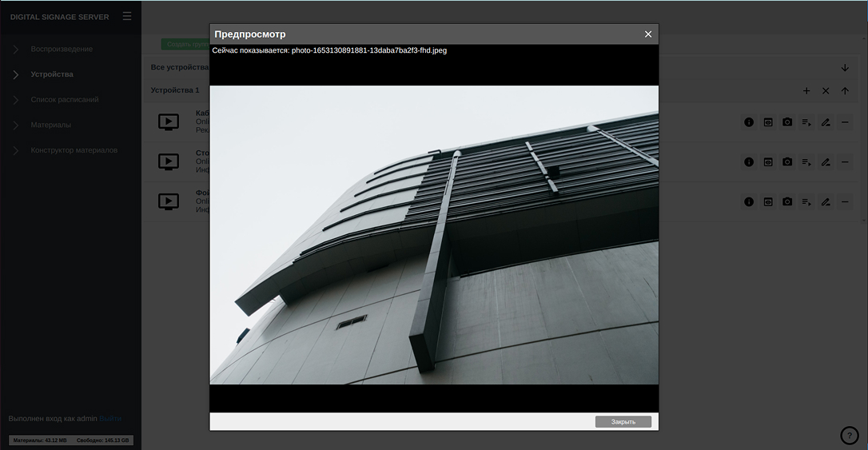
Task: Edit the Каб device with pencil icon
Action: click(826, 122)
